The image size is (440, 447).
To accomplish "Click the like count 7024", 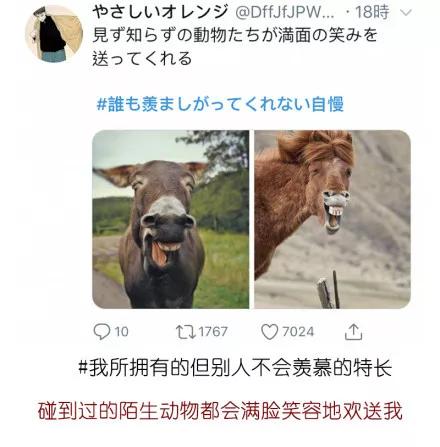I will (298, 332).
